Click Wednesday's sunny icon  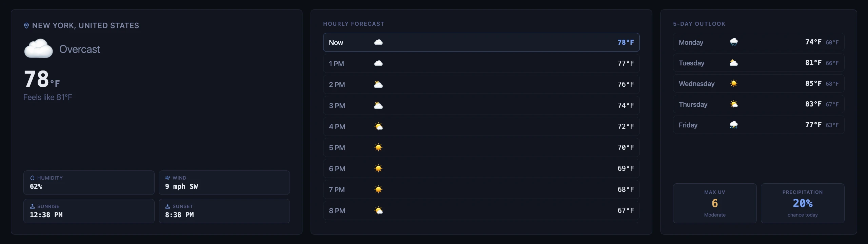[x=734, y=83]
